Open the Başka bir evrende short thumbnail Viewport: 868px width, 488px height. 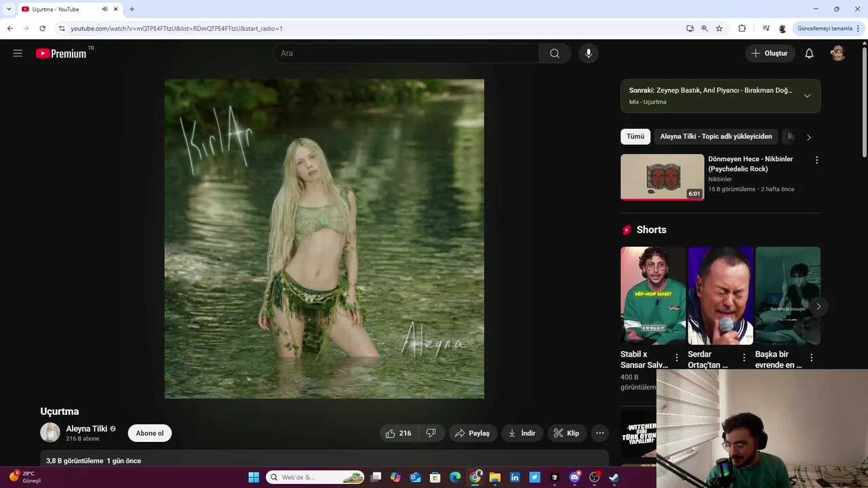[x=788, y=296]
